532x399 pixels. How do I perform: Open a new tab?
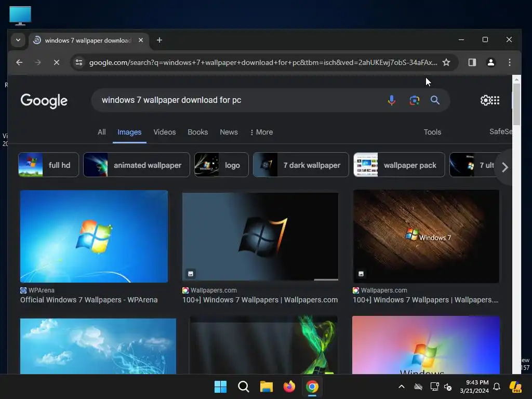click(x=159, y=40)
